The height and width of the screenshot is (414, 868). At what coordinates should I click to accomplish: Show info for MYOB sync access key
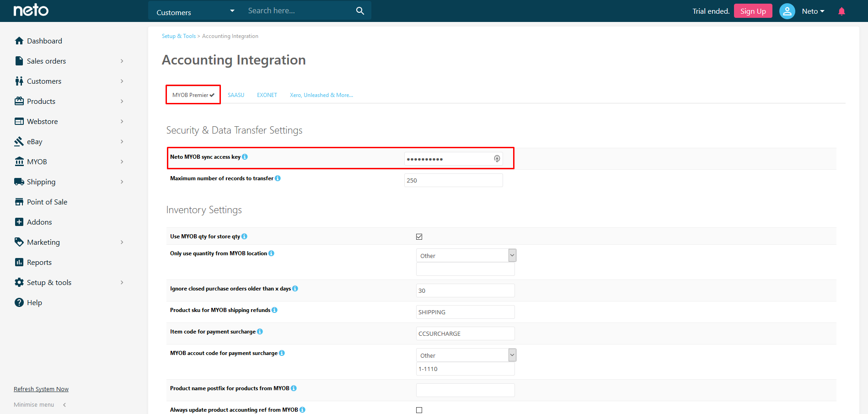pyautogui.click(x=245, y=157)
